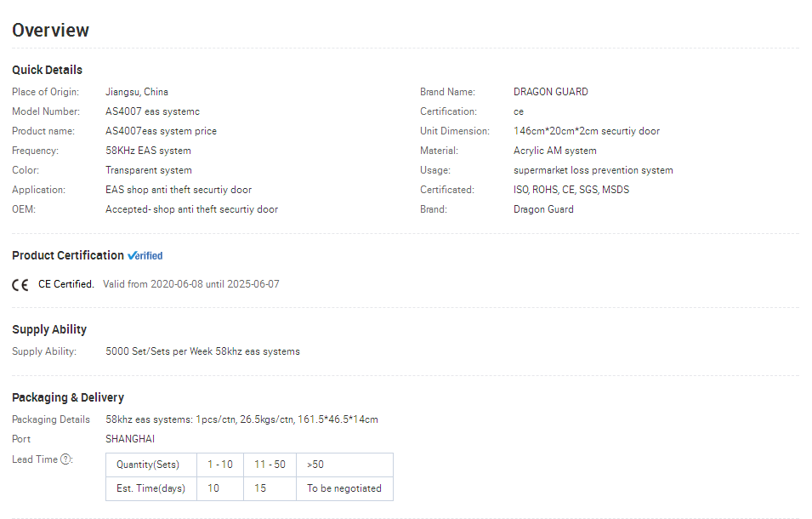This screenshot has width=812, height=519.
Task: Click the 'ce' certification value
Action: pyautogui.click(x=519, y=111)
